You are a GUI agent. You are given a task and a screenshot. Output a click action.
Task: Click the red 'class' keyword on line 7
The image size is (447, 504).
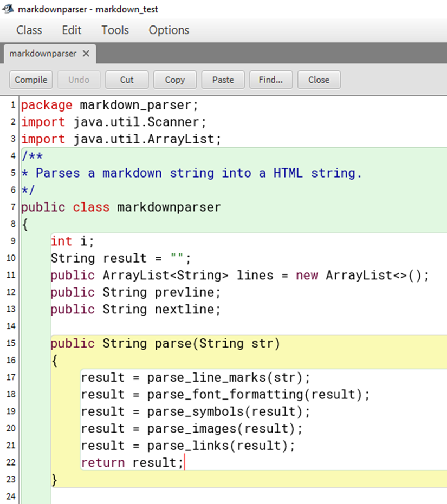pos(91,207)
